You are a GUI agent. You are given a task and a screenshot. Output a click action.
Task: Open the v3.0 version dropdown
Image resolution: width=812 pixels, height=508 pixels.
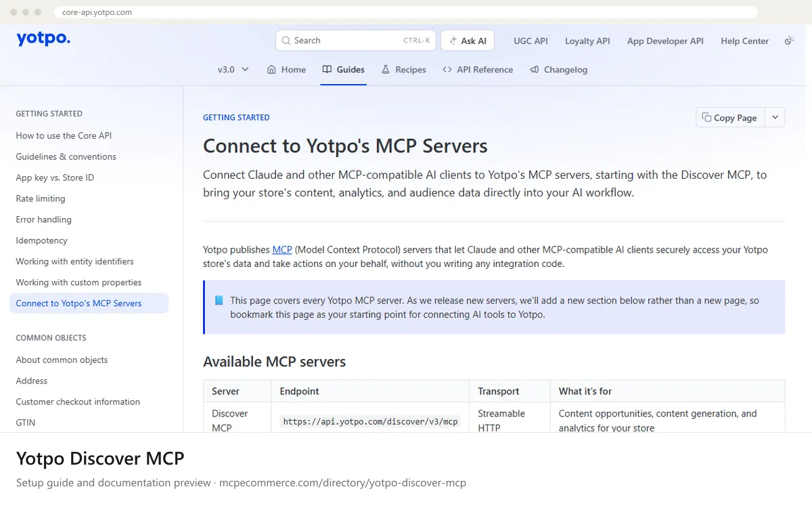coord(233,69)
